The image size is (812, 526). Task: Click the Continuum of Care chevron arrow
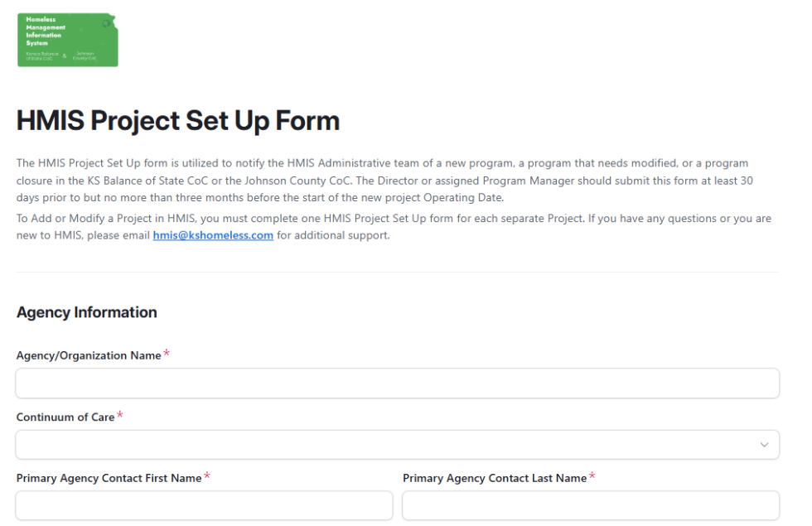(x=764, y=445)
